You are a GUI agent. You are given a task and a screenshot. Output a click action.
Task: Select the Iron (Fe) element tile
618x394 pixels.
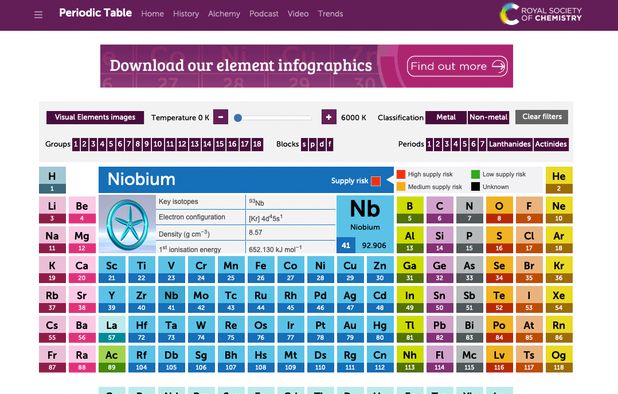pyautogui.click(x=261, y=269)
